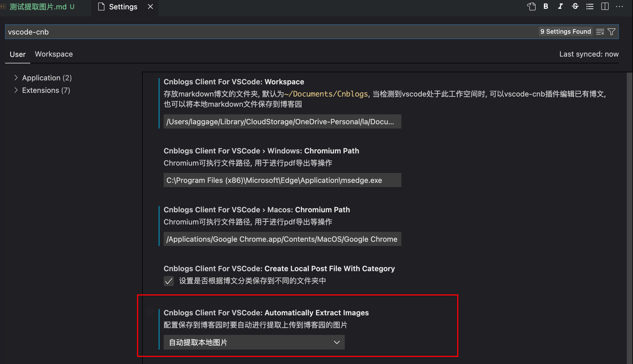Switch to Workspace settings tab
The height and width of the screenshot is (364, 633).
click(54, 54)
